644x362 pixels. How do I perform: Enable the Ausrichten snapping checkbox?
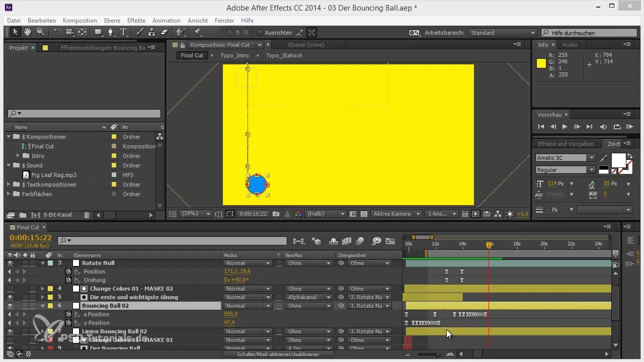pos(260,33)
